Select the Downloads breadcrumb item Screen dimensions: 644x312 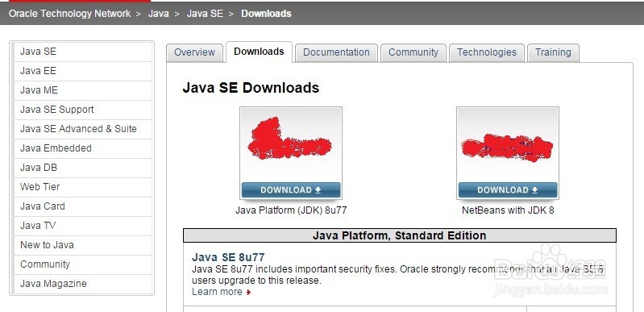pyautogui.click(x=266, y=14)
